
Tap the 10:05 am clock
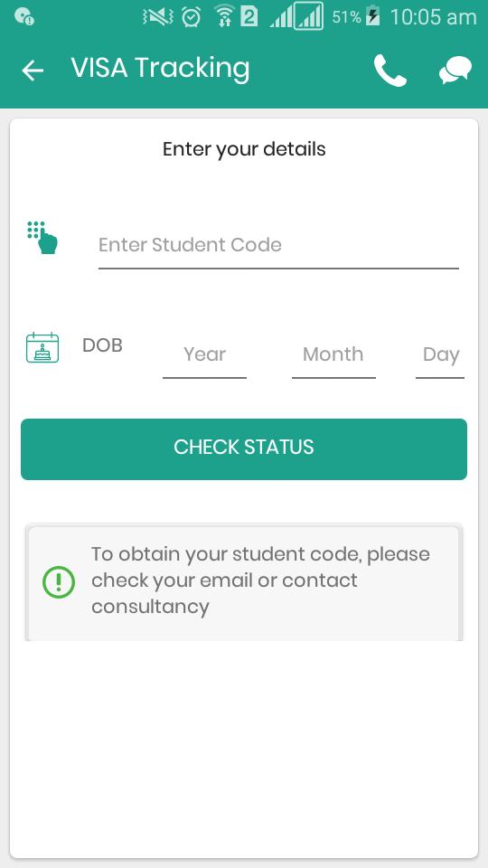[x=433, y=17]
